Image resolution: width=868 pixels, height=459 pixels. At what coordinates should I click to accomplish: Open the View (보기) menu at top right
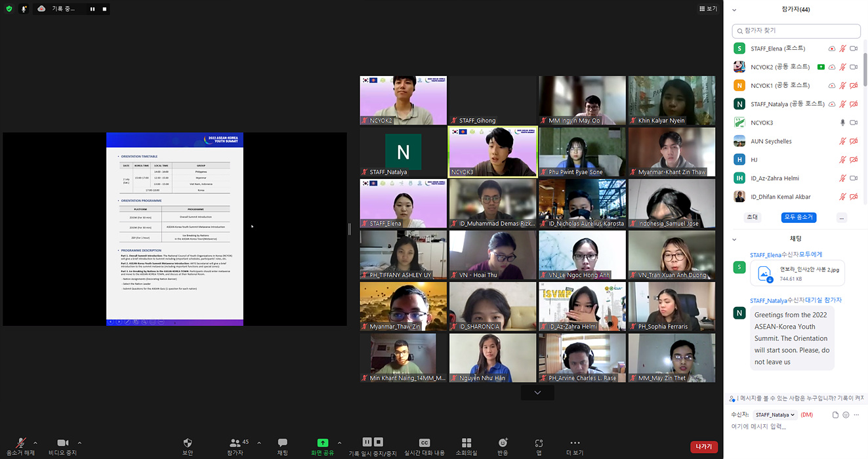pos(708,9)
